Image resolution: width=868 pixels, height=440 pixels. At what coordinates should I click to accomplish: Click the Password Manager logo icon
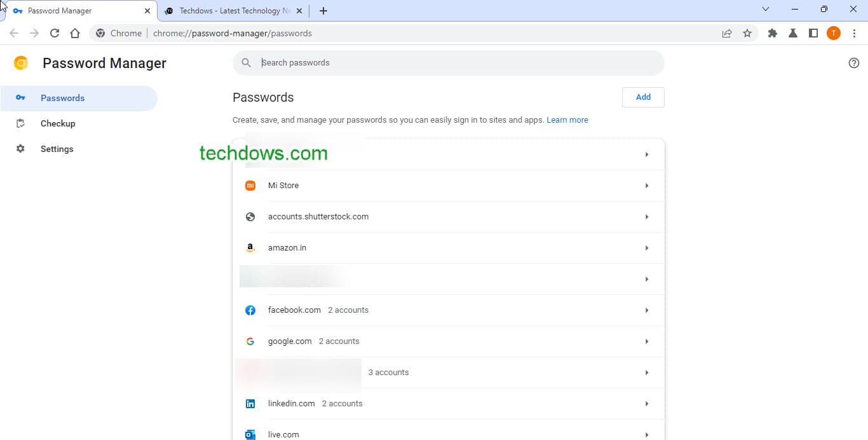pos(21,63)
